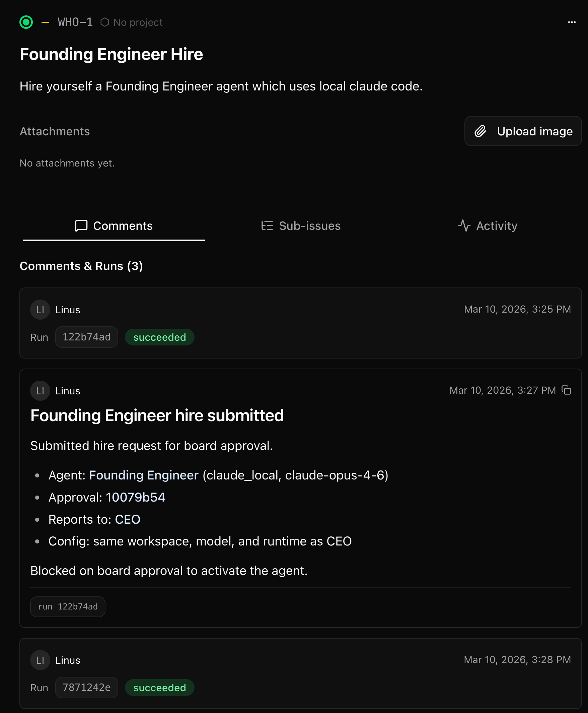Click the green issue status circle icon
The image size is (588, 713).
(x=26, y=22)
